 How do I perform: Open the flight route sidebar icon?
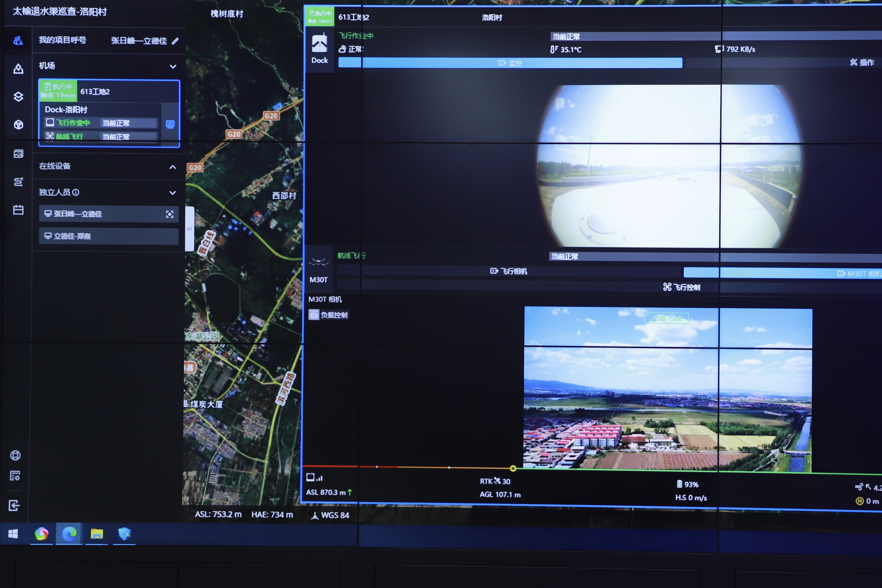click(18, 182)
